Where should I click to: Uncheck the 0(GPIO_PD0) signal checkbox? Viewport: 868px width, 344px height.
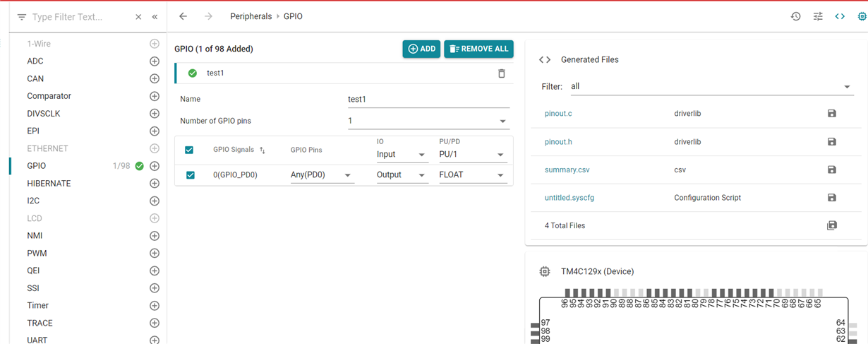click(x=190, y=174)
